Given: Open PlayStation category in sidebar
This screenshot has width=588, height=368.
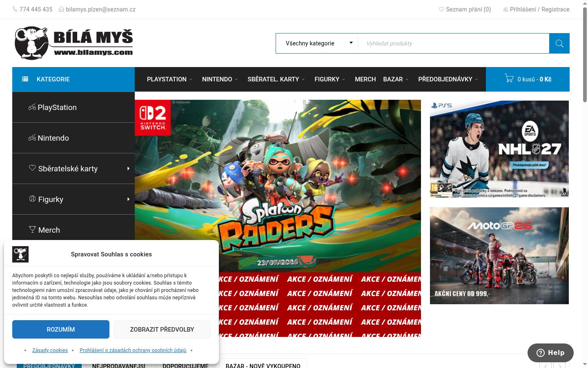Looking at the screenshot, I should [57, 107].
